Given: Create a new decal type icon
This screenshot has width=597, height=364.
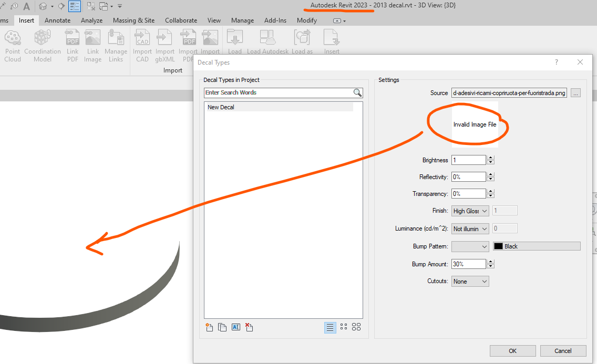Looking at the screenshot, I should point(209,327).
